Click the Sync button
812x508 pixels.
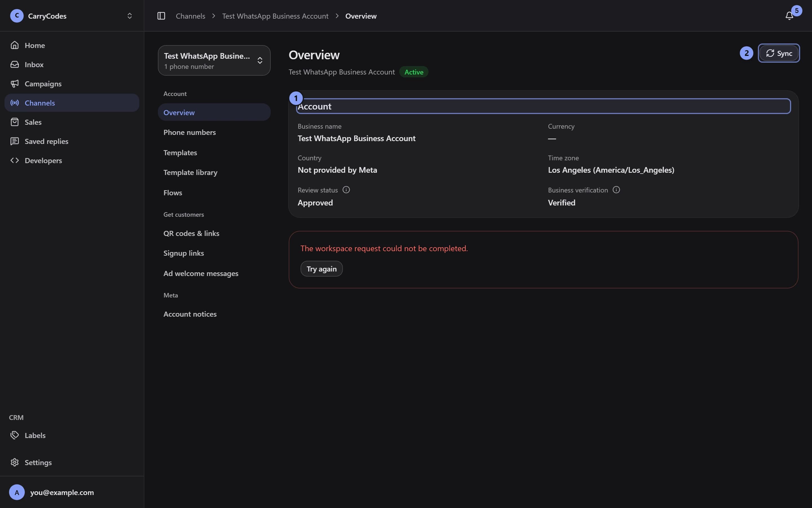point(779,53)
